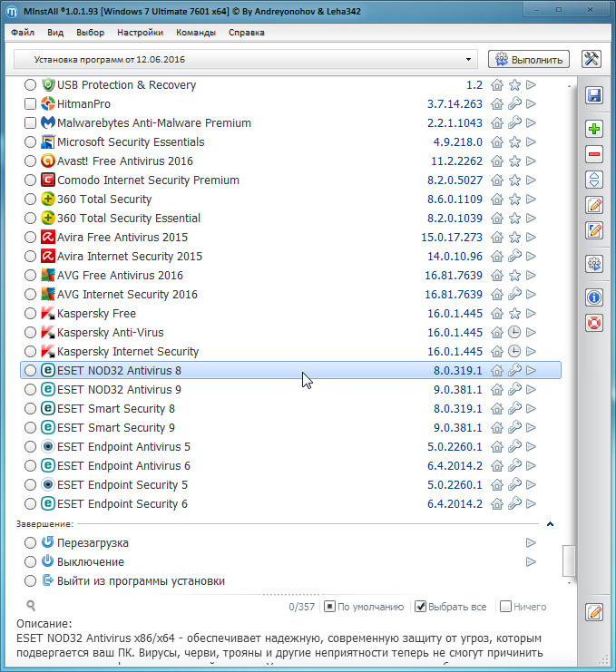Image resolution: width=616 pixels, height=672 pixels.
Task: Select Microsoft Security Essentials radio button
Action: pyautogui.click(x=30, y=141)
